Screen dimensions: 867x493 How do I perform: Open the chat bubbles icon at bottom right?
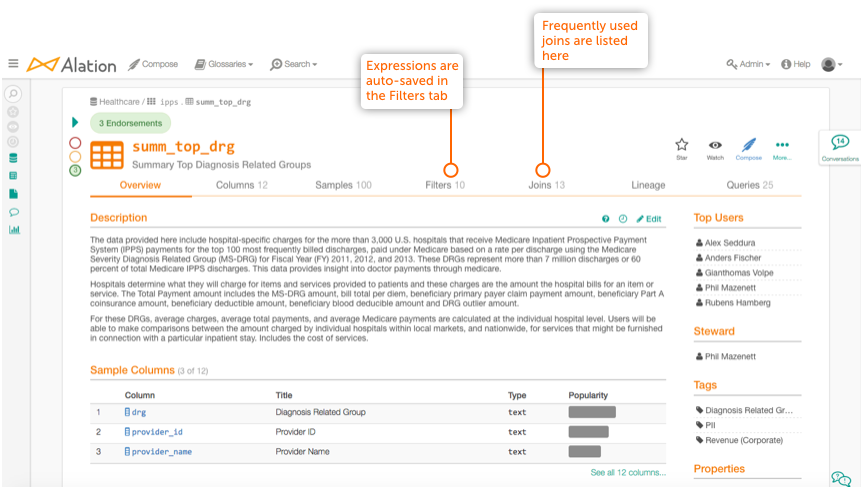(x=841, y=479)
